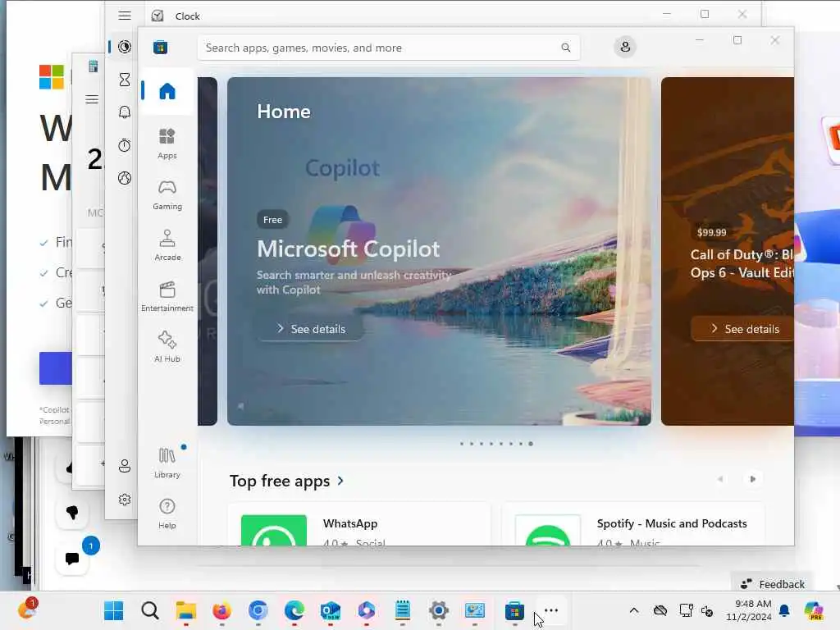Open the Microsoft Copilot hero banner
Image resolution: width=840 pixels, height=630 pixels.
(440, 251)
